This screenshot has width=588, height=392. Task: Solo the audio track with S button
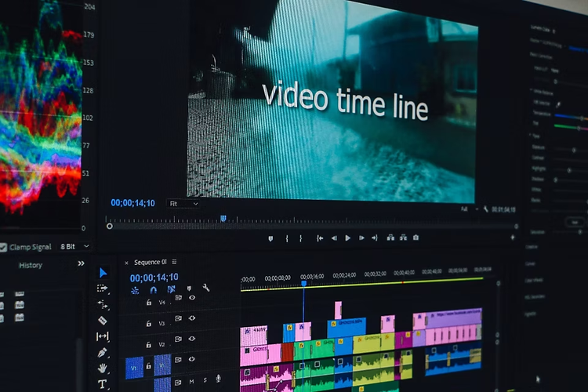point(205,380)
